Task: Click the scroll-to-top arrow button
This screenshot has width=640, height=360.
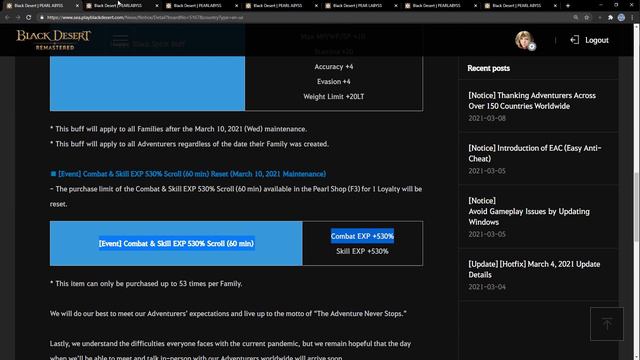Action: point(607,324)
